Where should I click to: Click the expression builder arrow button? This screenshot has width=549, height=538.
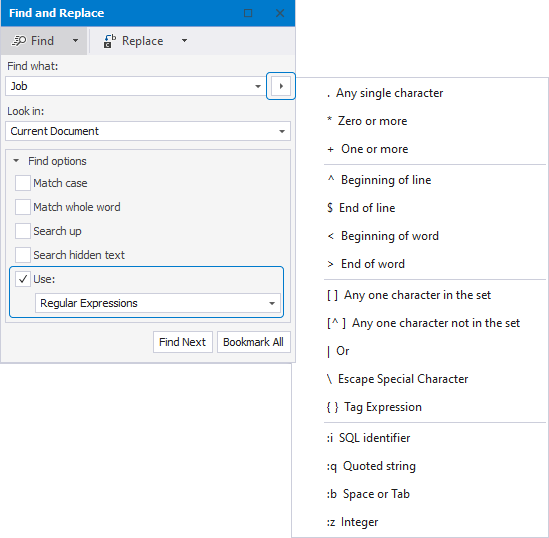[x=281, y=86]
